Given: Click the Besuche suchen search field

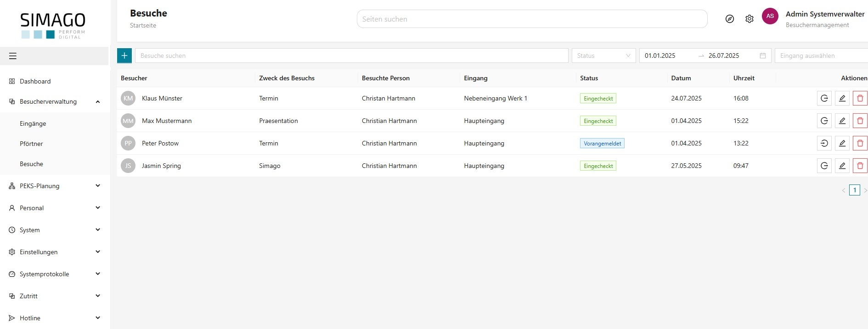Looking at the screenshot, I should point(351,56).
